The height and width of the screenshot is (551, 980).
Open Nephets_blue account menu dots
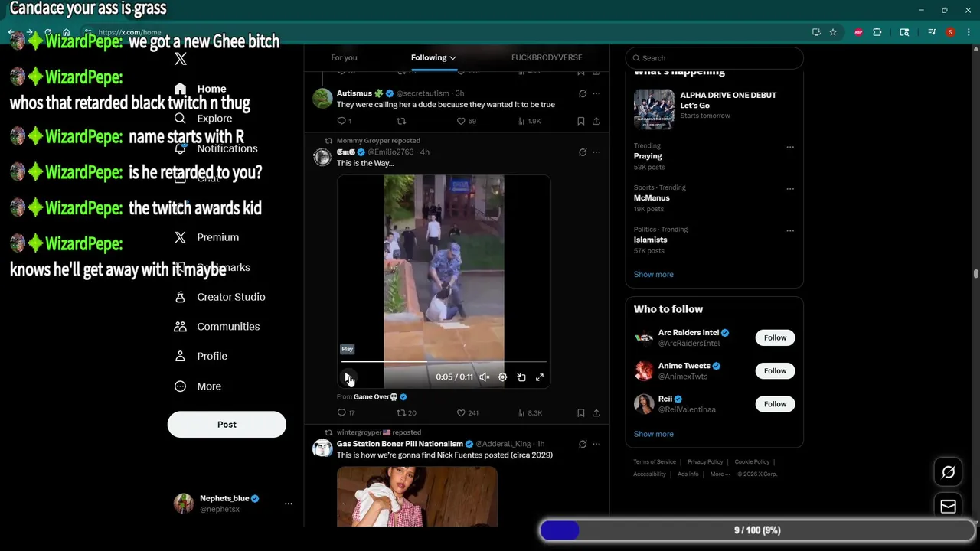(289, 504)
